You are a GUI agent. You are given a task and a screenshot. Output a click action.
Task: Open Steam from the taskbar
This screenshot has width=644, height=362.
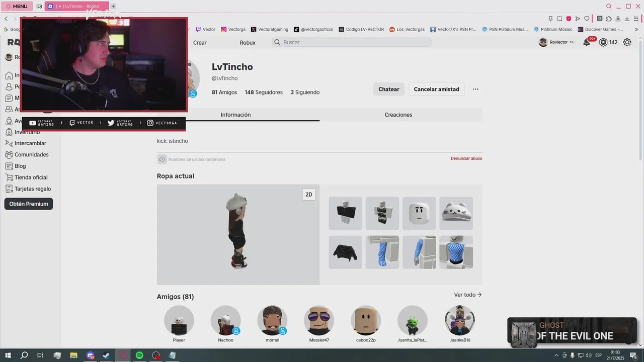point(106,355)
